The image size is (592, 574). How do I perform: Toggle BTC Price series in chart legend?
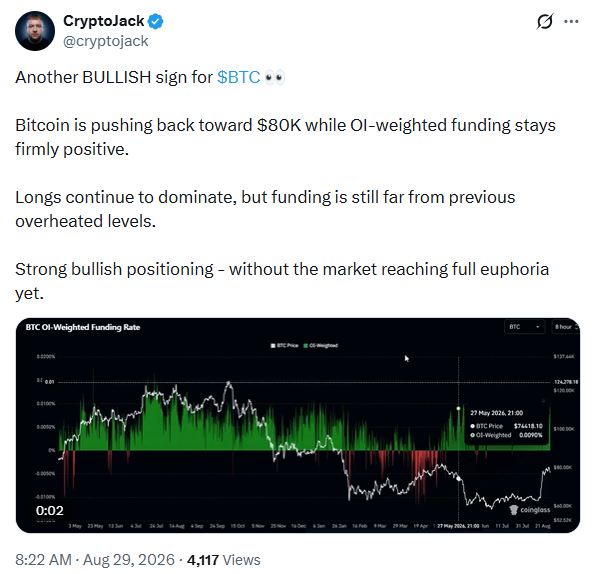(x=285, y=346)
